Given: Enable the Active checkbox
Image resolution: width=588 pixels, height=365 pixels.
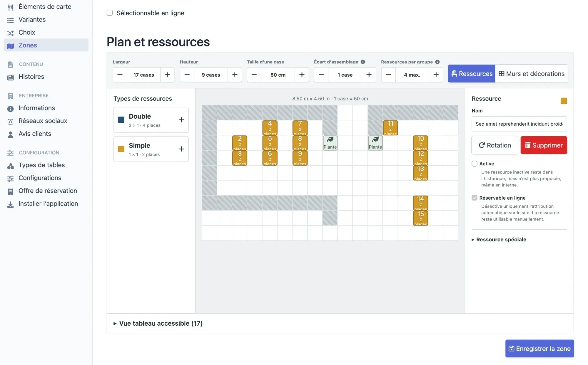Looking at the screenshot, I should coord(475,164).
